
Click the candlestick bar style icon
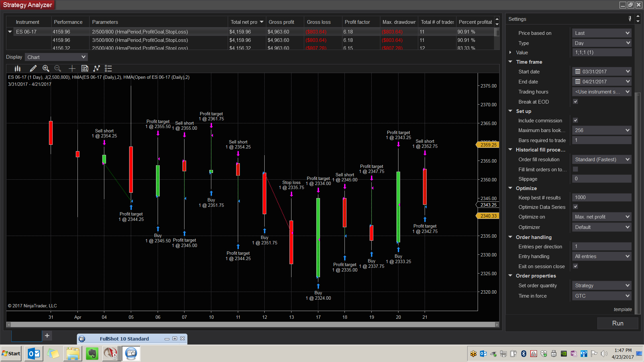(x=17, y=68)
